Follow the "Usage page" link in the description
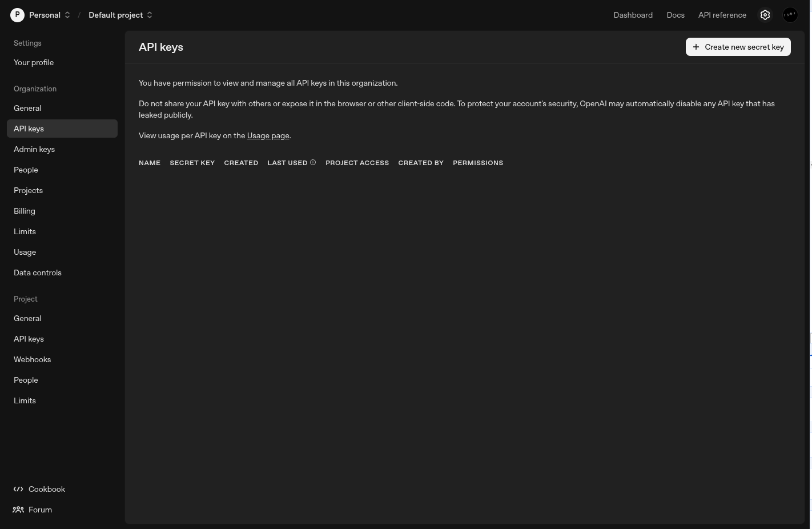 click(x=268, y=135)
